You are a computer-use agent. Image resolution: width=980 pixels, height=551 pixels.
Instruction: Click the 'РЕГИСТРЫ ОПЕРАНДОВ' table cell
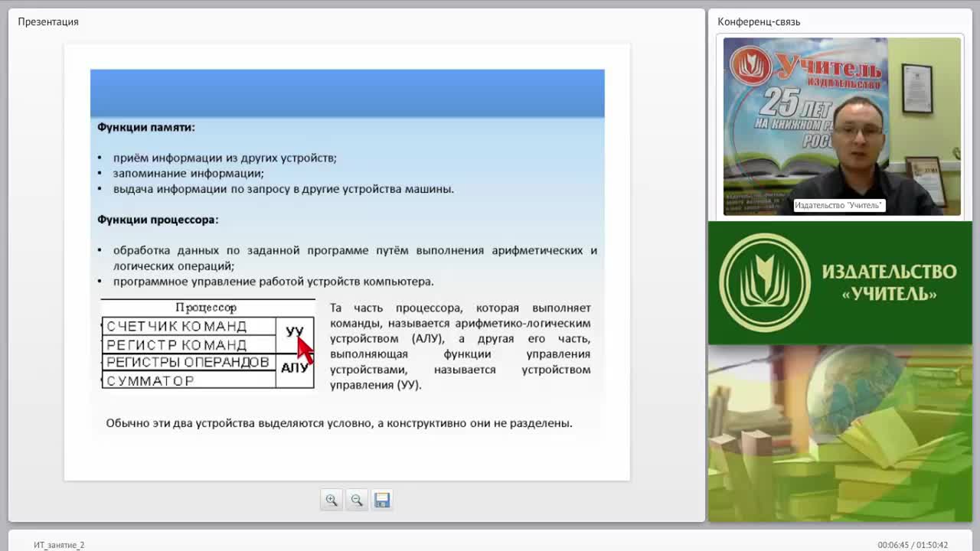click(188, 362)
